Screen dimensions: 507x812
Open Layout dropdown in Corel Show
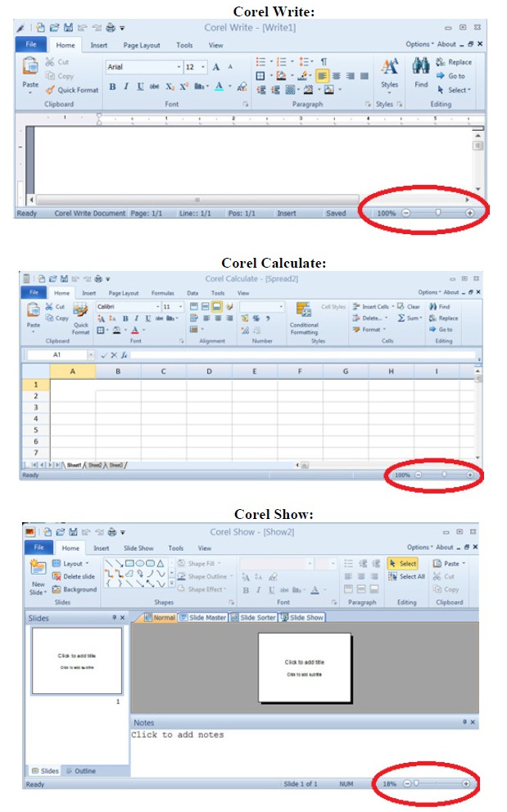[x=70, y=564]
